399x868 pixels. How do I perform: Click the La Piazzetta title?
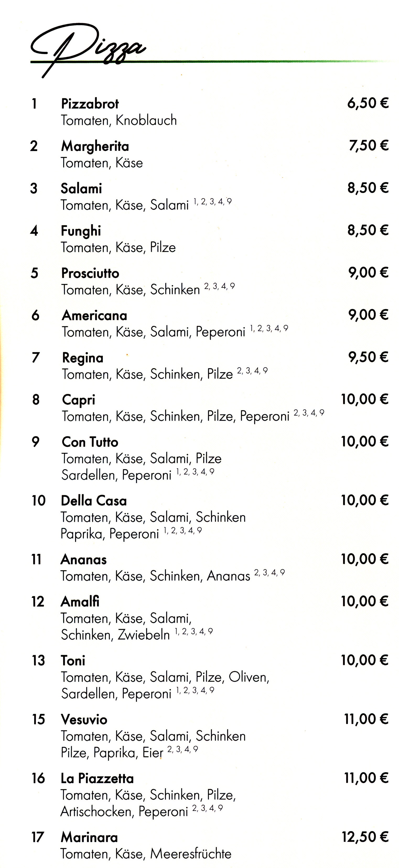[x=97, y=779]
